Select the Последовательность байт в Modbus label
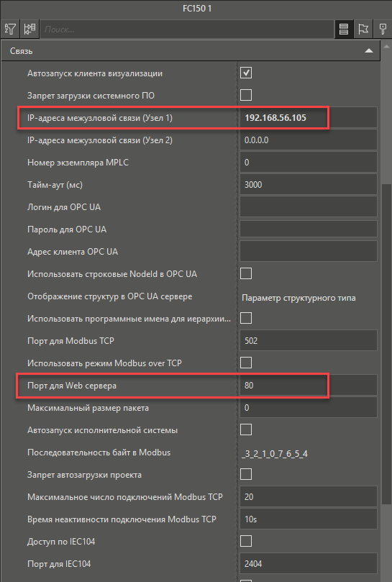 (99, 453)
